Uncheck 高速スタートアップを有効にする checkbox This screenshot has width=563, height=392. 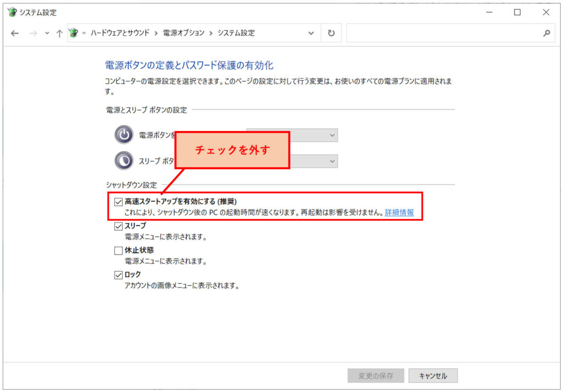(119, 202)
